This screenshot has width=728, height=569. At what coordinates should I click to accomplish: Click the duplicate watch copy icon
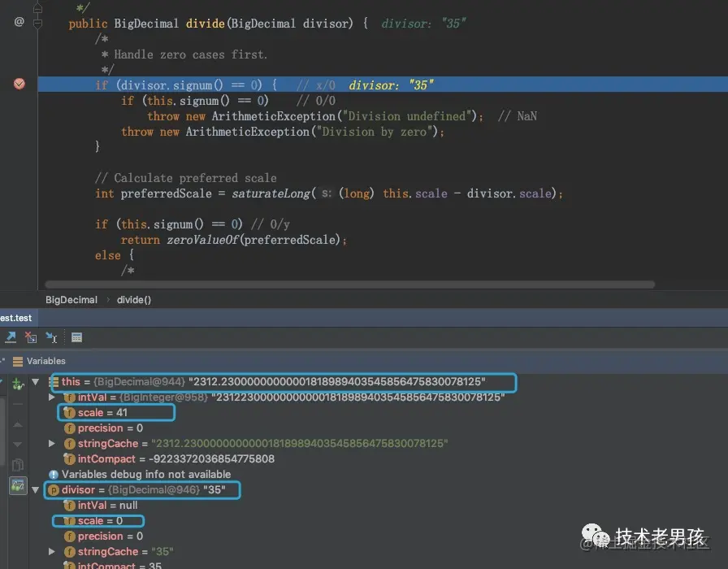point(18,465)
